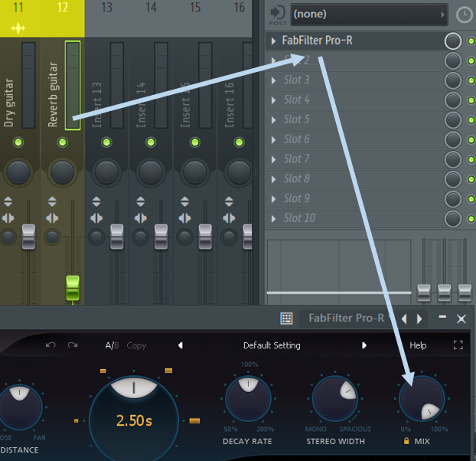Click the DISTANCE knob
The width and height of the screenshot is (476, 461).
pos(19,407)
